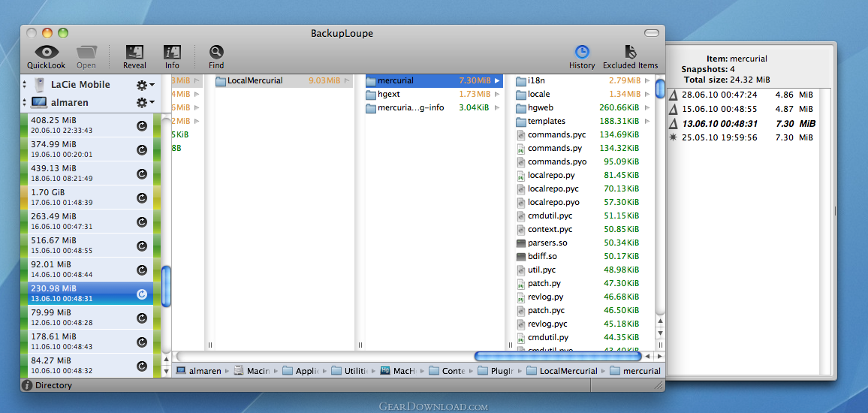Open Excluded Items in toolbar

(x=631, y=53)
